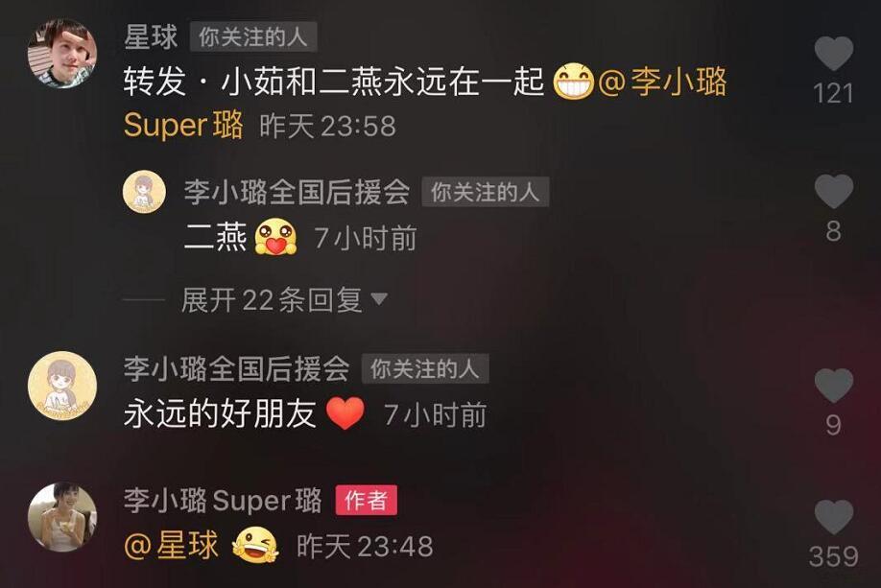Tap the grinning emoji in 星球's comment

573,82
